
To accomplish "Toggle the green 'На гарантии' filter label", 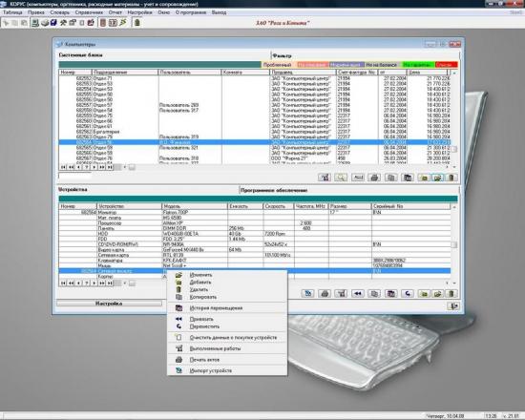I will [417, 65].
